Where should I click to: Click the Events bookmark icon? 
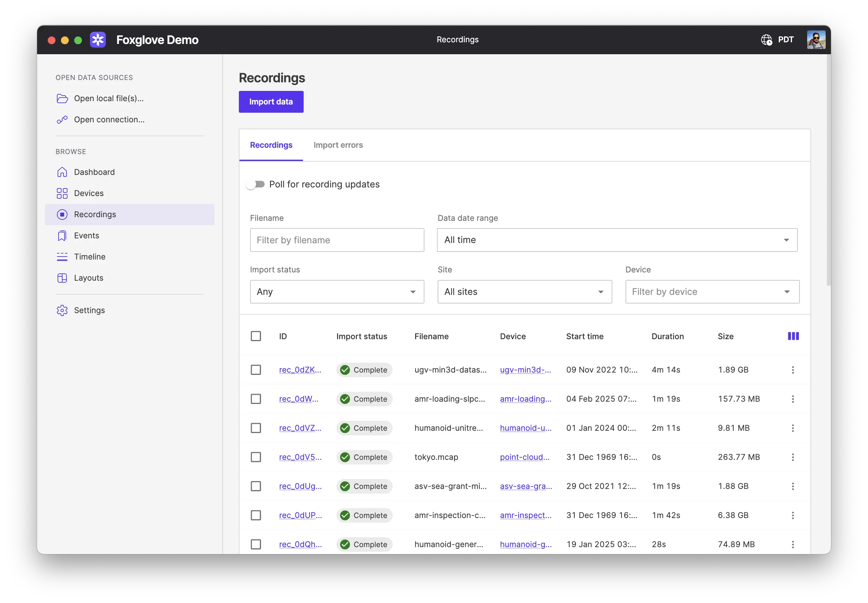point(62,235)
